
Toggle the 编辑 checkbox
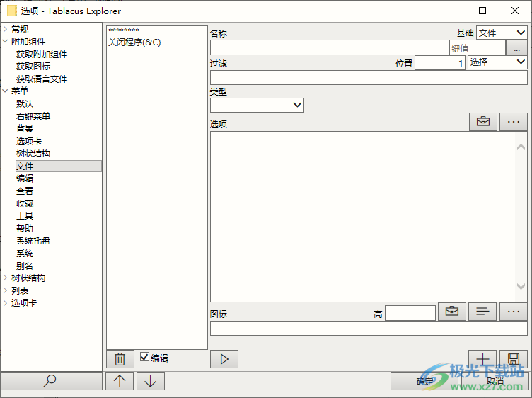tap(144, 357)
